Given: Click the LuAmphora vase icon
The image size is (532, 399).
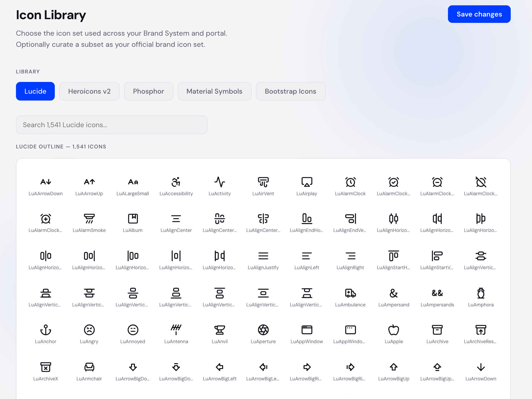Looking at the screenshot, I should point(481,293).
